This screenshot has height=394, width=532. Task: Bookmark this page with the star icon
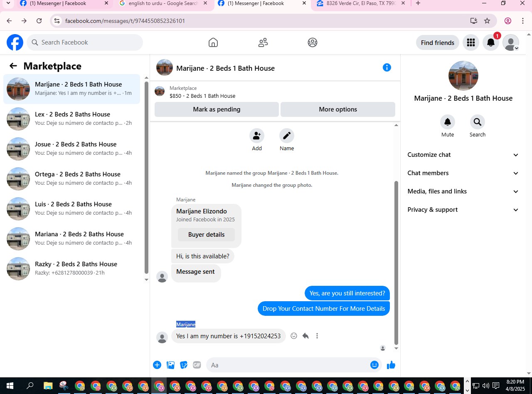[487, 21]
